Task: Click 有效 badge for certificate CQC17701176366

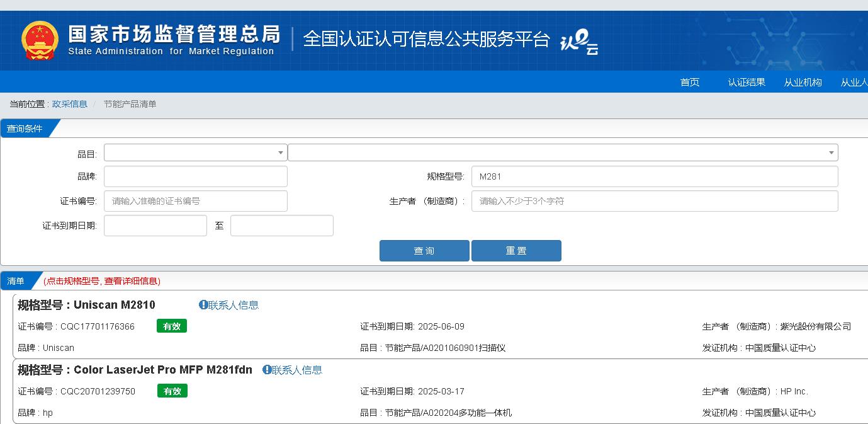Action: (172, 326)
